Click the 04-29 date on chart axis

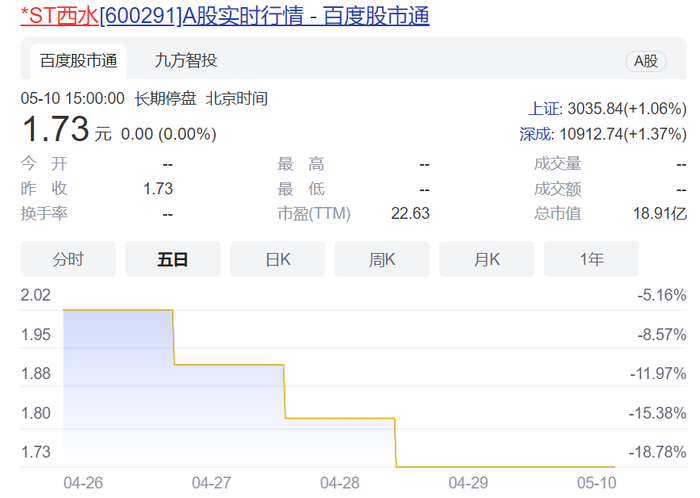(468, 483)
